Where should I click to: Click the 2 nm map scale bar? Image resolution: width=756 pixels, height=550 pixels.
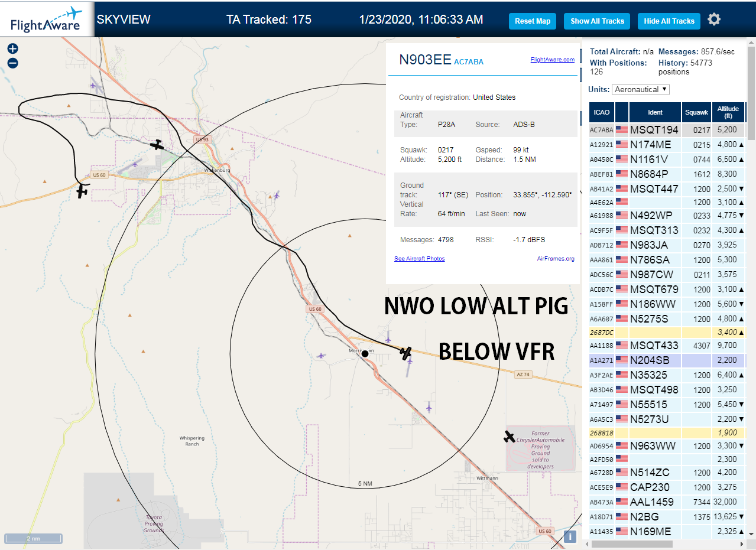point(33,538)
